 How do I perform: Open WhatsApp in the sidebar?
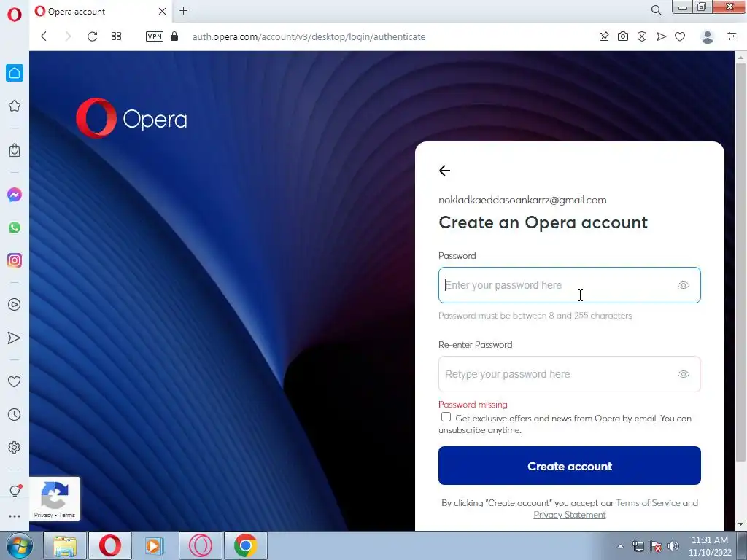[x=15, y=227]
